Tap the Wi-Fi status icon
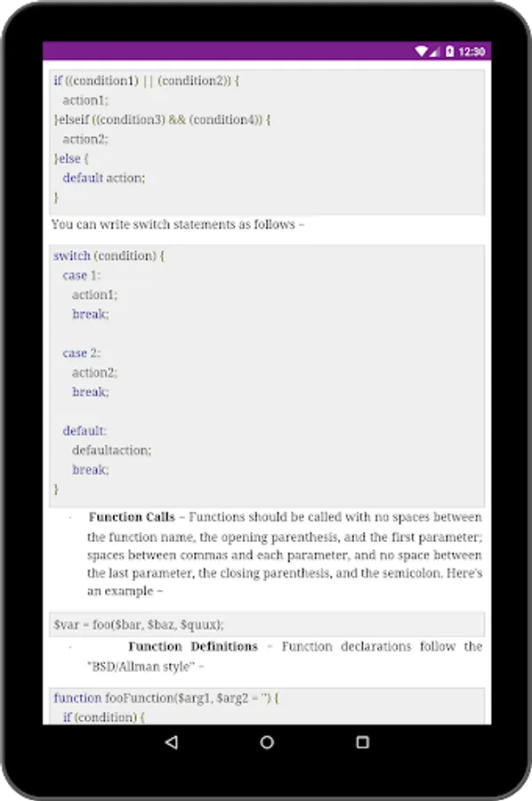This screenshot has height=801, width=532. [421, 51]
